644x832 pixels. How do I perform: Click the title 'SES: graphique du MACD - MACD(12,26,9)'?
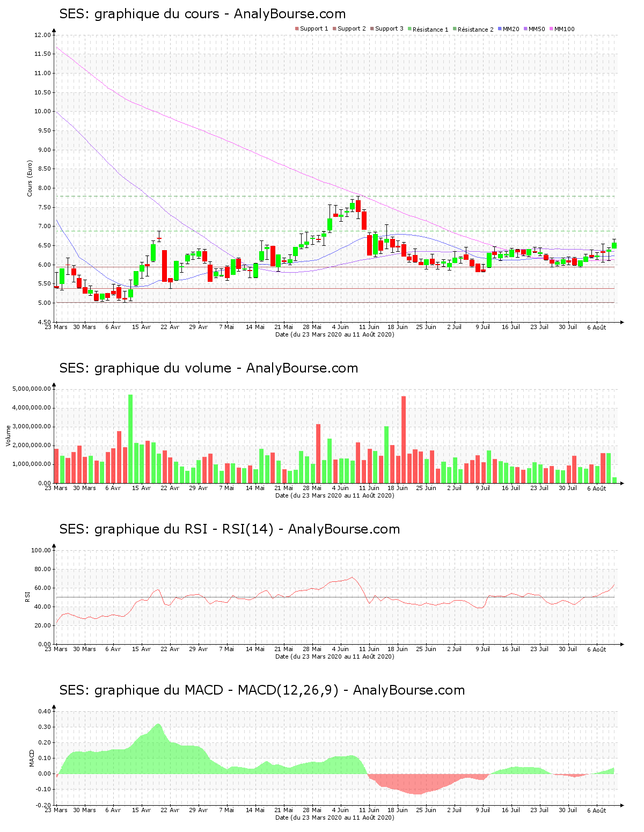tap(199, 690)
